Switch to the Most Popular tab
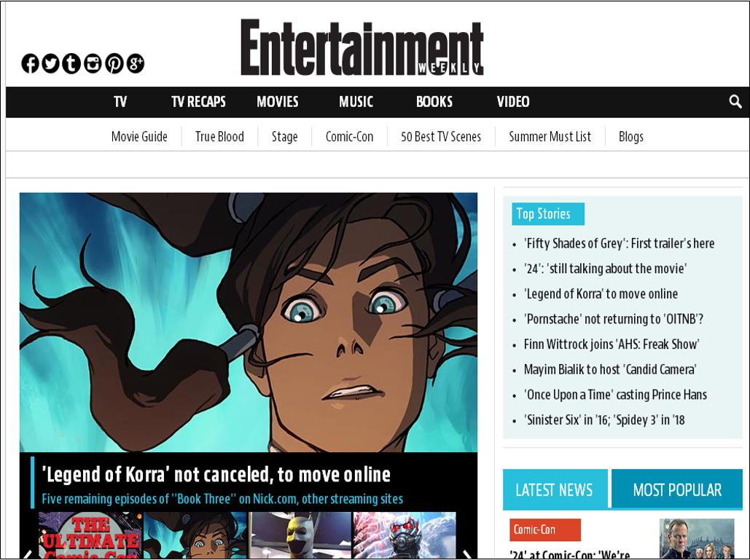750x560 pixels. 677,490
